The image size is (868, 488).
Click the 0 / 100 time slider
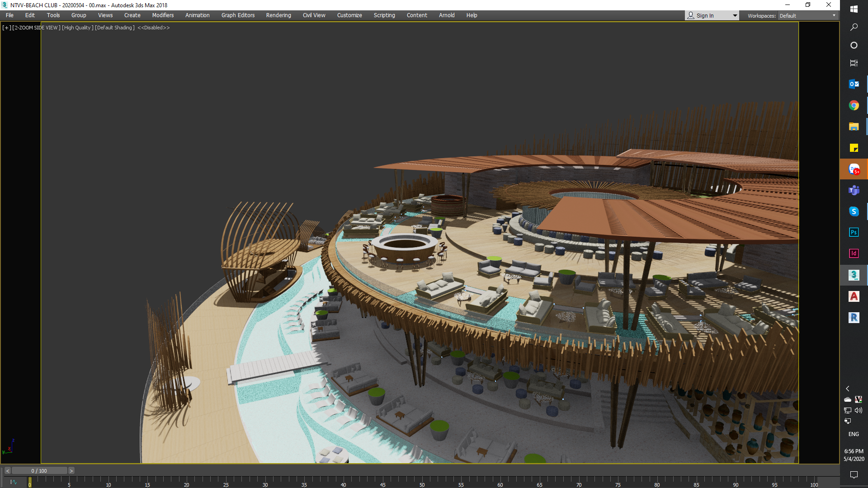39,471
